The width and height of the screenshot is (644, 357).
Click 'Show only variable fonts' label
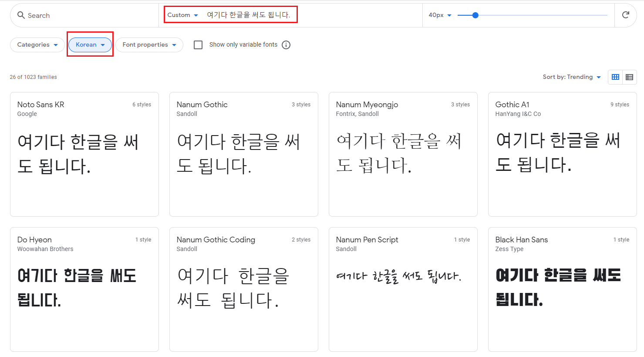243,44
